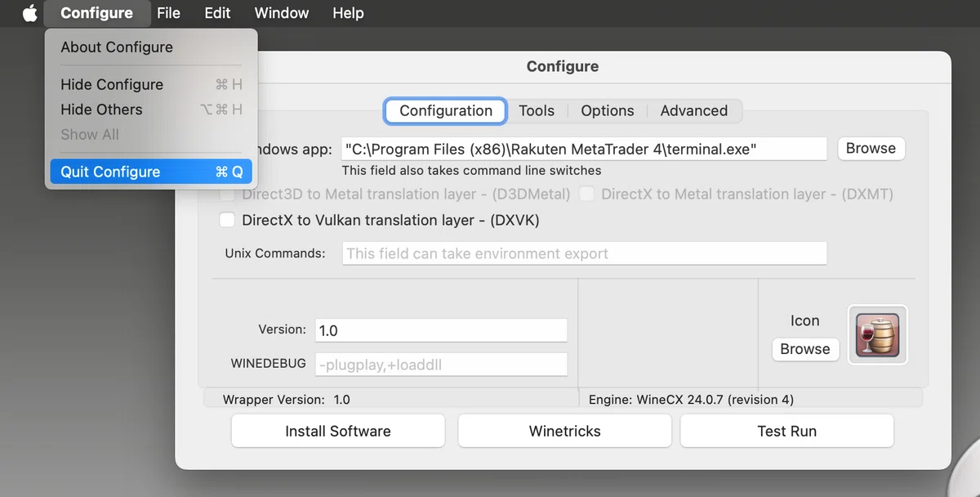980x497 pixels.
Task: Enable DirectX to Vulkan (DXVK) checkbox
Action: pos(227,221)
